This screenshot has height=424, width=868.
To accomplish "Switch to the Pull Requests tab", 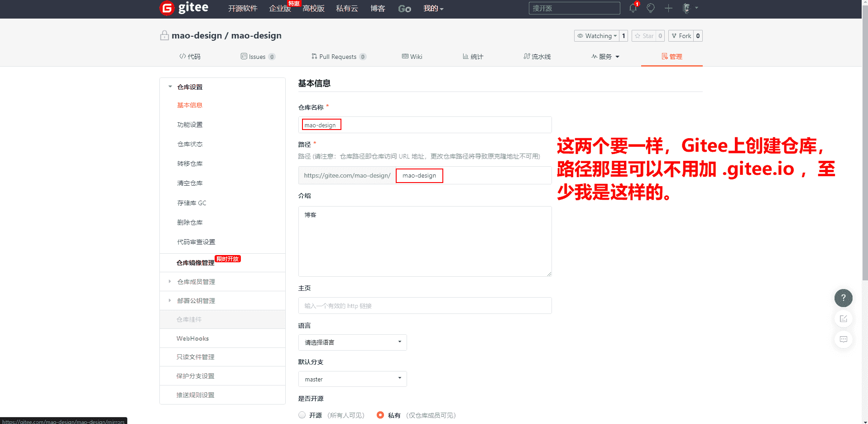I will click(x=337, y=57).
